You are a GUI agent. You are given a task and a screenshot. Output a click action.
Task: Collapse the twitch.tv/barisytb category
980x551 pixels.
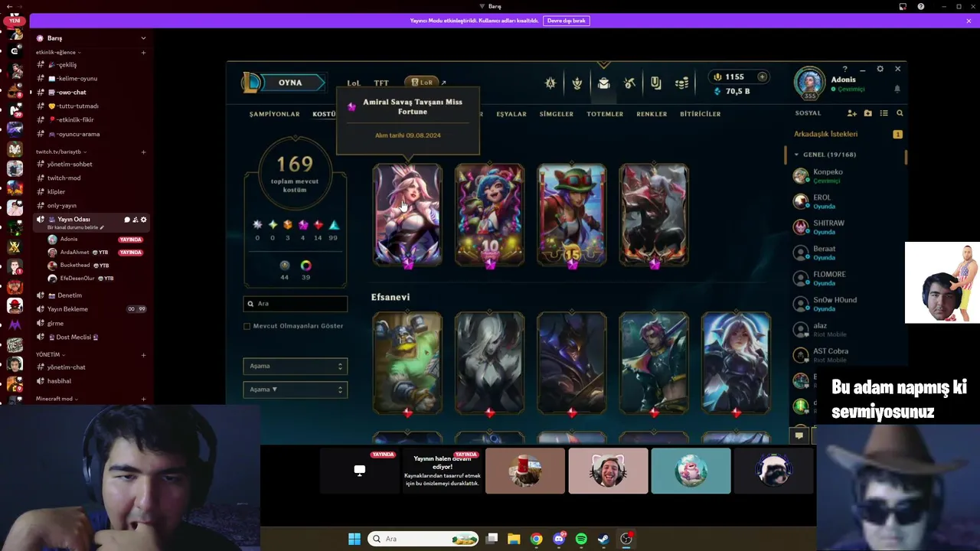coord(60,152)
